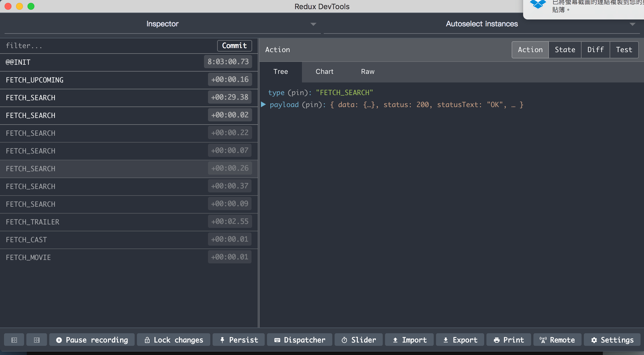Open the Dispatcher panel
644x355 pixels.
coord(300,340)
